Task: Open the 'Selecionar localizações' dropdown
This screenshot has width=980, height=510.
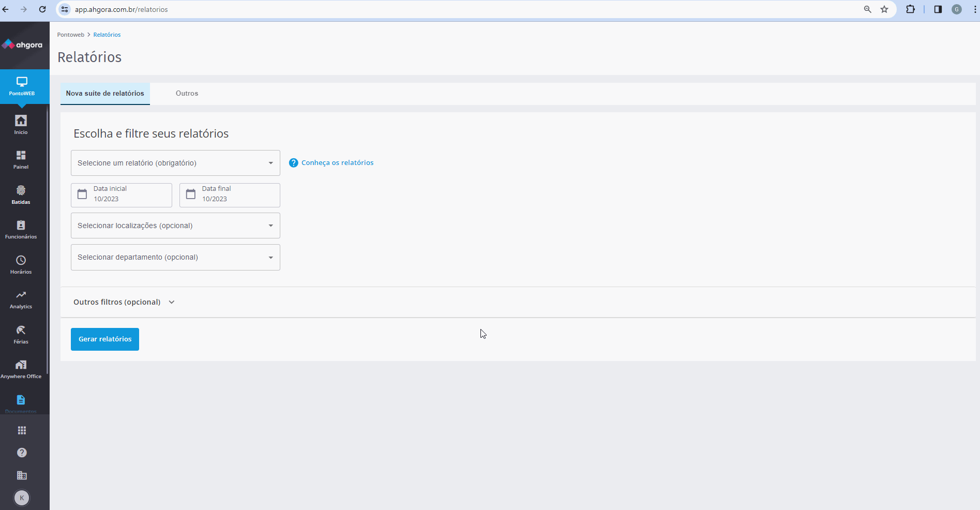Action: (175, 226)
